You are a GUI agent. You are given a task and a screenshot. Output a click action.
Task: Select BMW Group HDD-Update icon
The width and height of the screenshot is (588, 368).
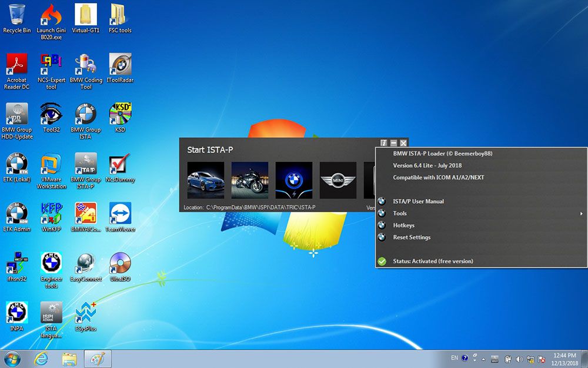17,121
